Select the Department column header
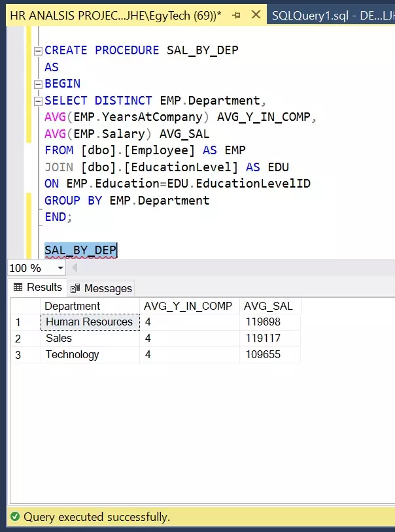Viewport: 395px width, 532px height. pos(72,306)
